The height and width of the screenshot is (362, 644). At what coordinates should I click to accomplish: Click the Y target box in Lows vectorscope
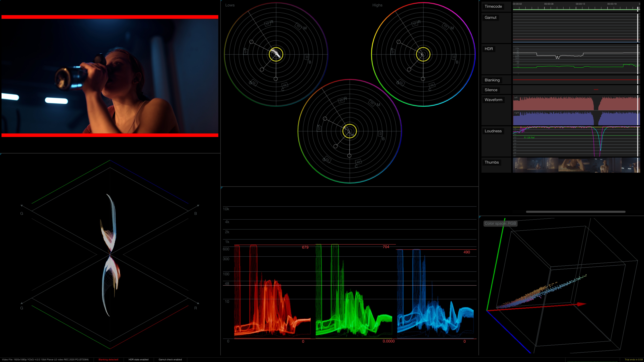pyautogui.click(x=246, y=52)
